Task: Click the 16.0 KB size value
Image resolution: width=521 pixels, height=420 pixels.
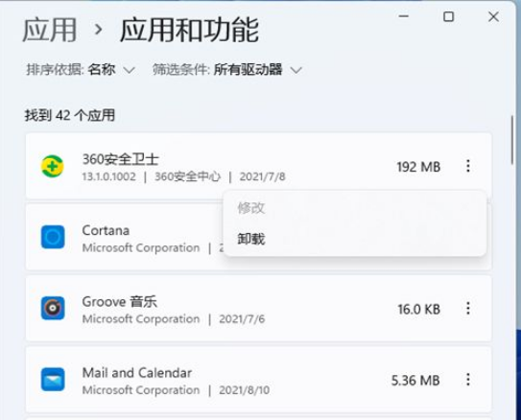Action: coord(419,309)
